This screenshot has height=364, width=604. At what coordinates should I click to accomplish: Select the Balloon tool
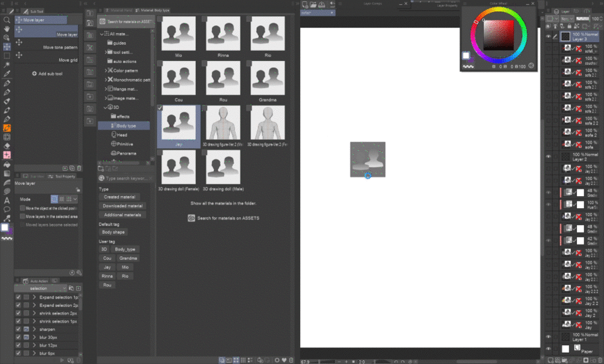coord(6,209)
